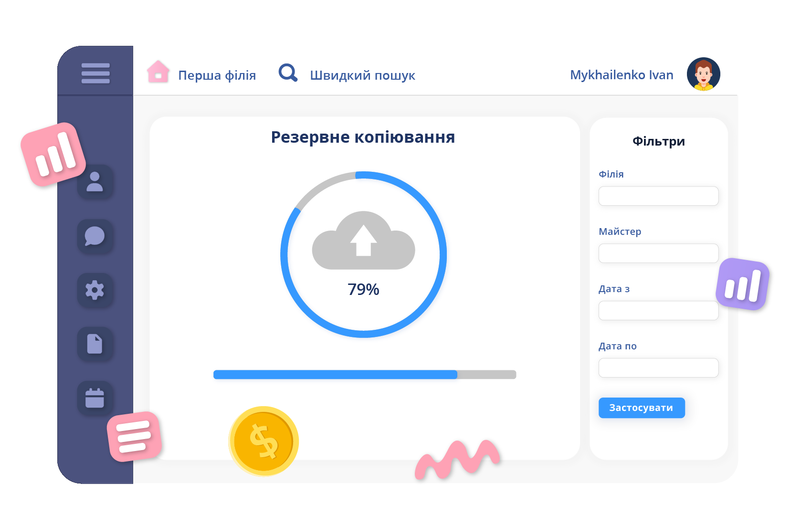This screenshot has width=812, height=525.
Task: Open the chat messages sidebar icon
Action: click(x=95, y=236)
